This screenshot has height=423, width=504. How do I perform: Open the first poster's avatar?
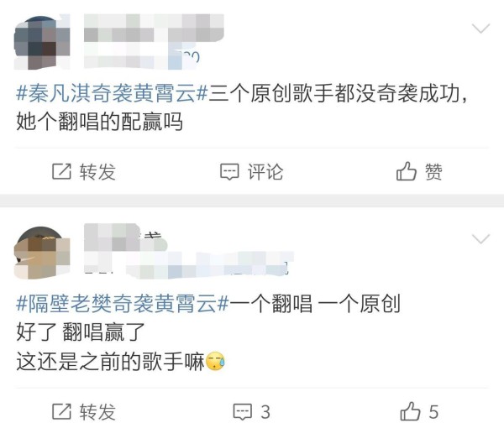[42, 42]
